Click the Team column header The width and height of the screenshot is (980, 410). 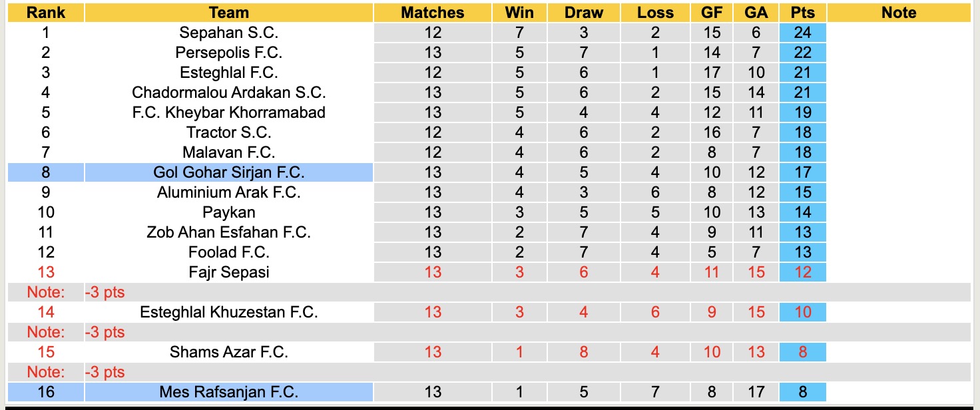[228, 13]
